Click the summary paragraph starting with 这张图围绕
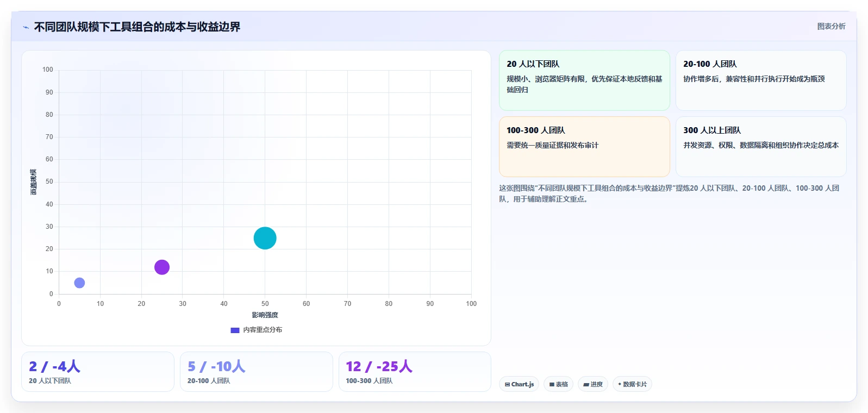 669,193
